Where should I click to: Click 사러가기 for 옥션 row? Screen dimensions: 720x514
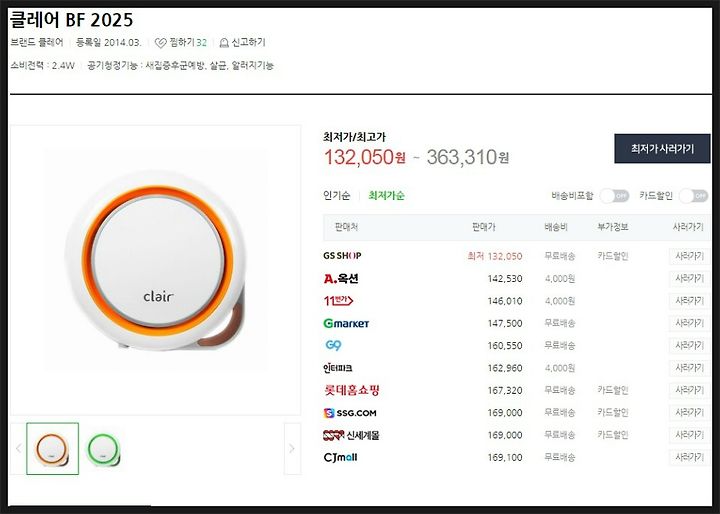(x=690, y=278)
